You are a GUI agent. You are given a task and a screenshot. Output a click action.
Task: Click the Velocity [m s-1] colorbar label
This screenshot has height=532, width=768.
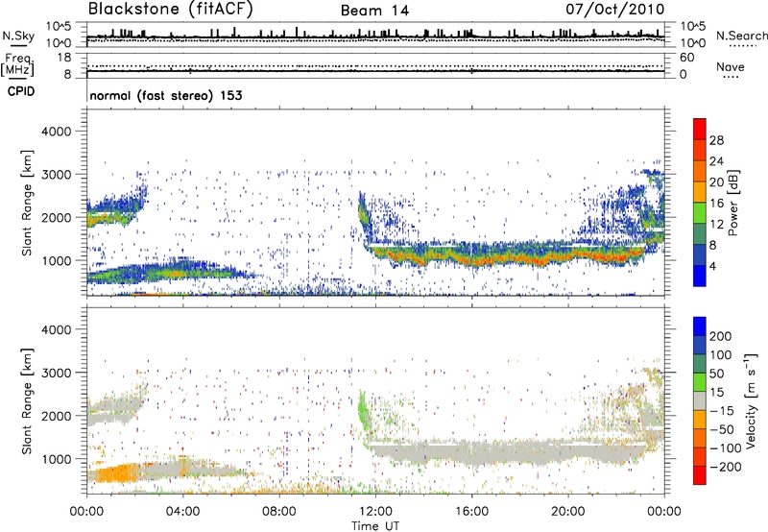click(x=751, y=400)
